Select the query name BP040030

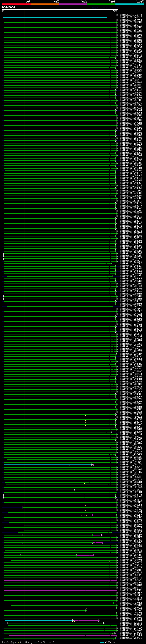point(8,8)
